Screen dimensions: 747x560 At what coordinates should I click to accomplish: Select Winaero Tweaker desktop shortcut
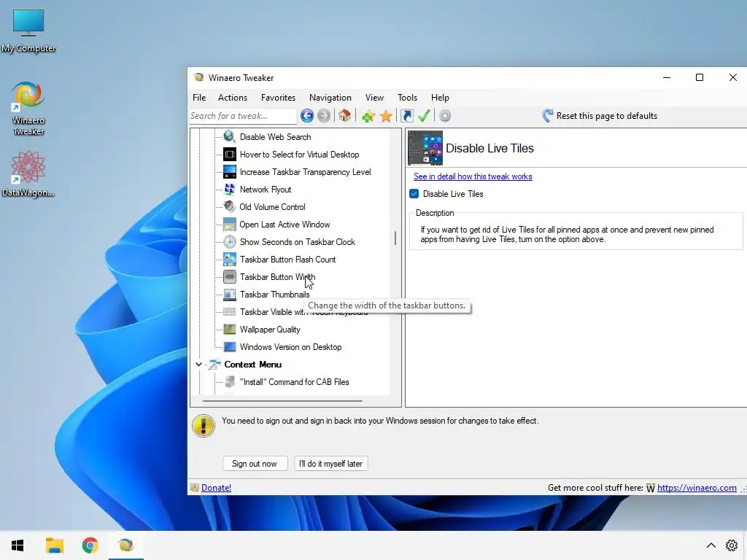pyautogui.click(x=28, y=109)
